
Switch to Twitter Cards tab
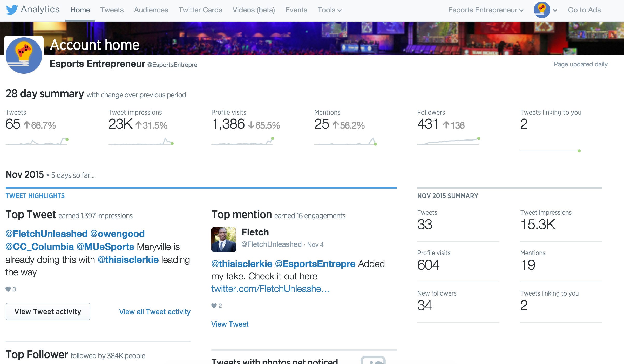[200, 10]
